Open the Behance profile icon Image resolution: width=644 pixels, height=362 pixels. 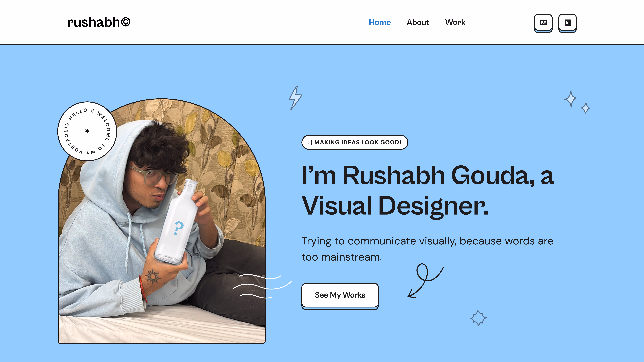click(543, 23)
